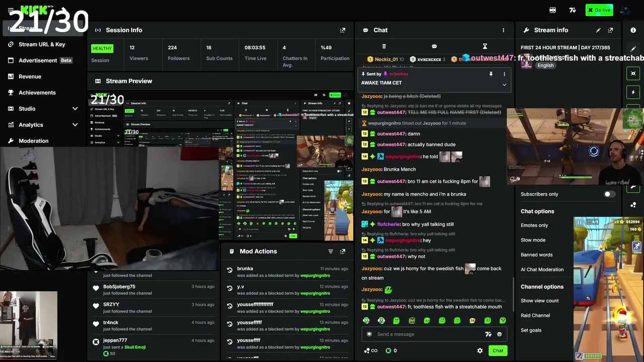The image size is (644, 362).
Task: Open the hamburger navigation menu
Action: (11, 10)
